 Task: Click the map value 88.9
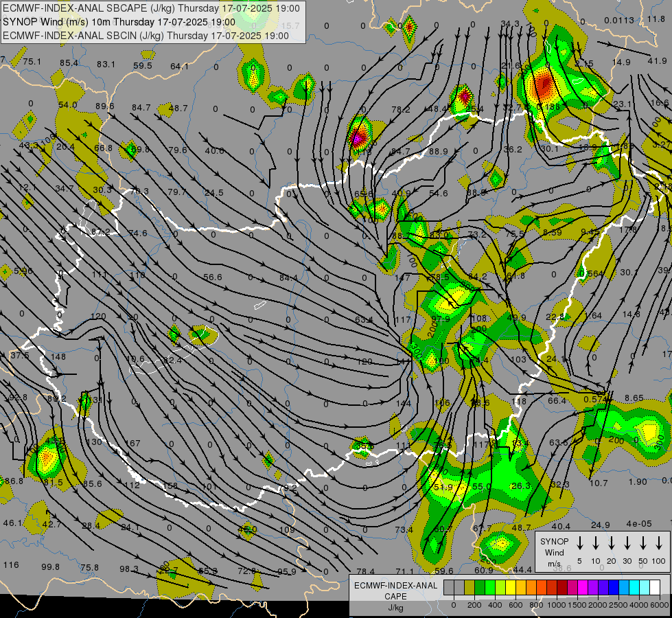(439, 151)
